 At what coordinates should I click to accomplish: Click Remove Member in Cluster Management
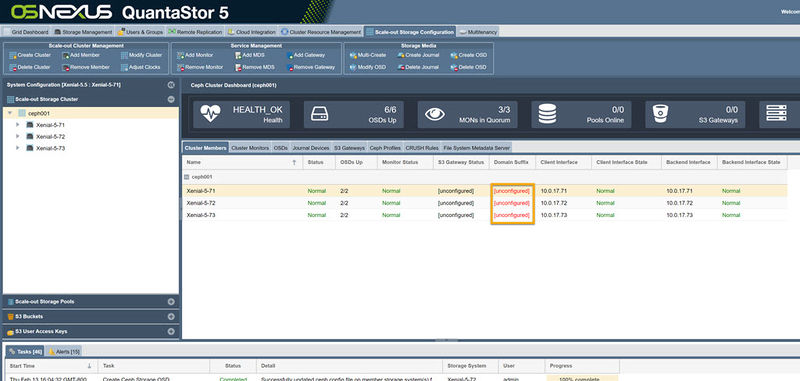click(86, 67)
